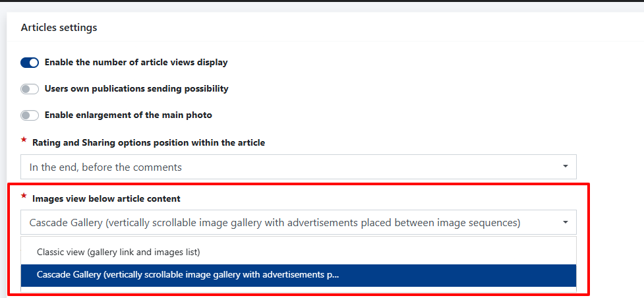Click the 'In the end, before the comments' select box
Viewport: 644px width, 298px height.
tap(290, 167)
